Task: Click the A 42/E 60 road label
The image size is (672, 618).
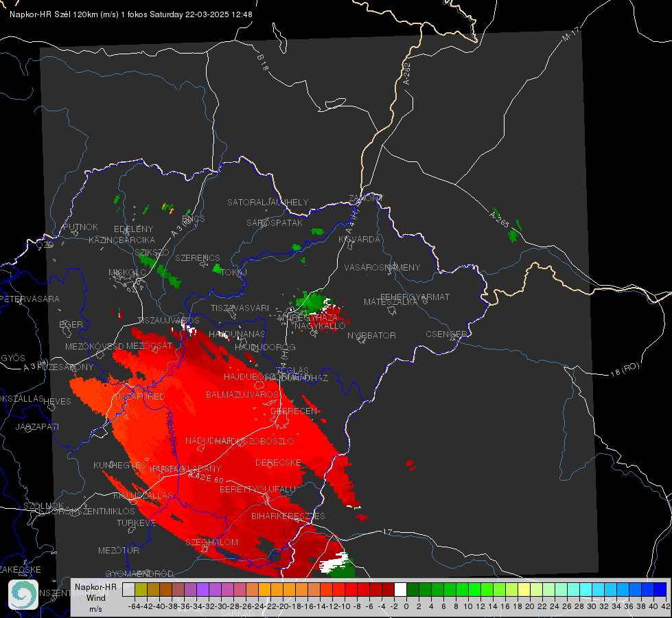Action: (x=206, y=477)
